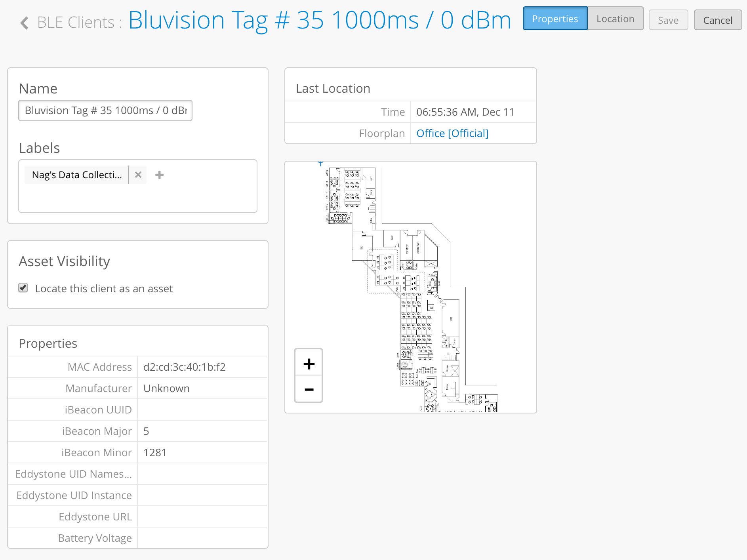Uncheck Locate this client as an asset
This screenshot has height=560, width=747.
pos(23,288)
